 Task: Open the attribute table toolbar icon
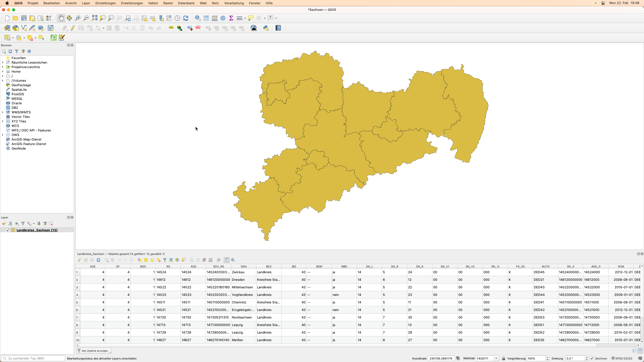(x=206, y=18)
